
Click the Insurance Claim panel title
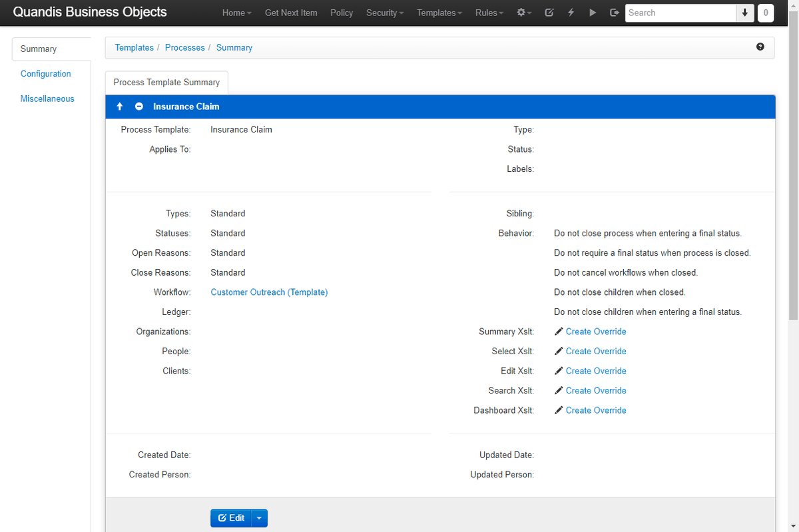click(x=186, y=107)
